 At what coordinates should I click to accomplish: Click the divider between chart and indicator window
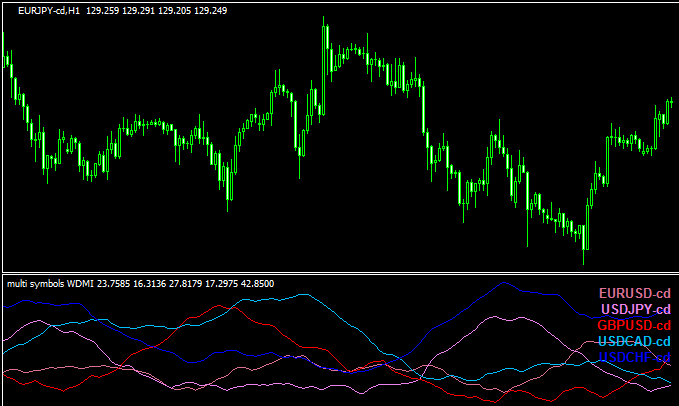339,271
